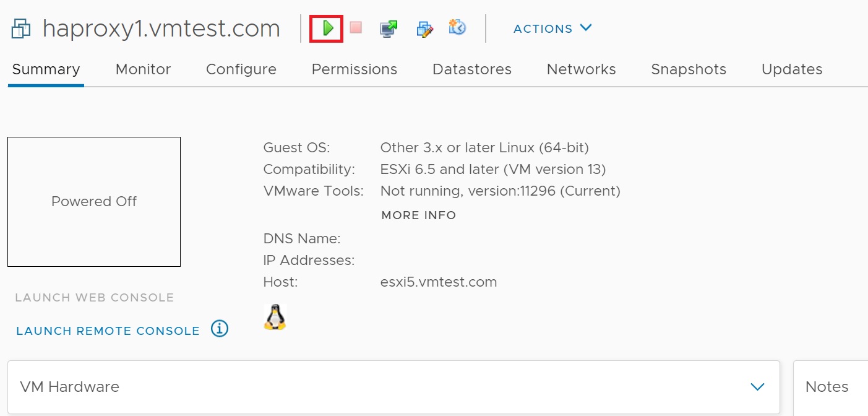Open the console via the monitor icon

[389, 28]
